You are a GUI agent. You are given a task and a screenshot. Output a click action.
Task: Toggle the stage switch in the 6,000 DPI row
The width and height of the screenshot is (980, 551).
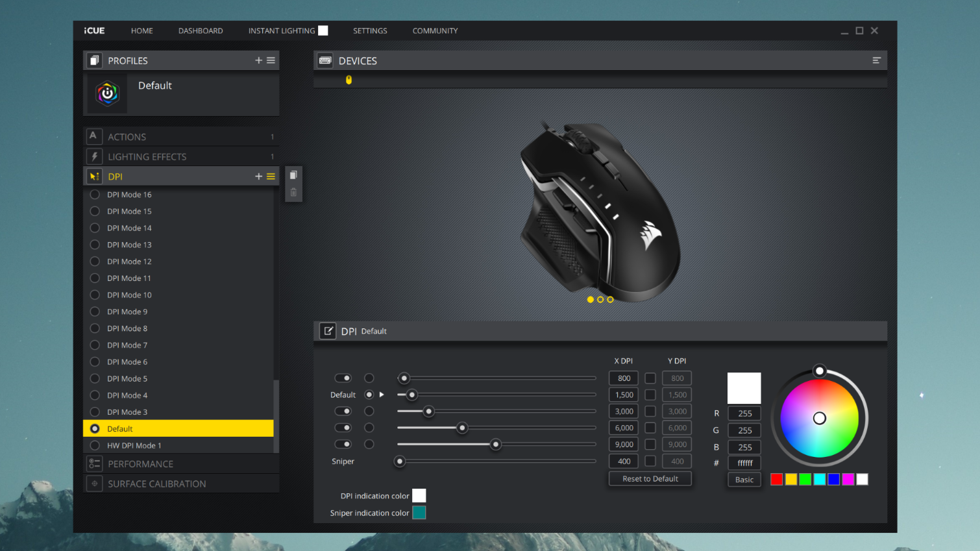(x=343, y=428)
